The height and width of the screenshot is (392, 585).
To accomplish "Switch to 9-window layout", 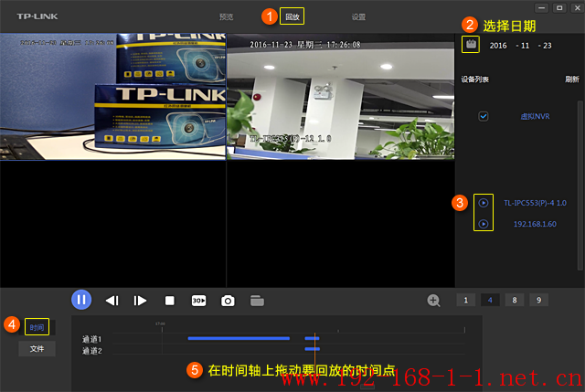I will pos(538,300).
